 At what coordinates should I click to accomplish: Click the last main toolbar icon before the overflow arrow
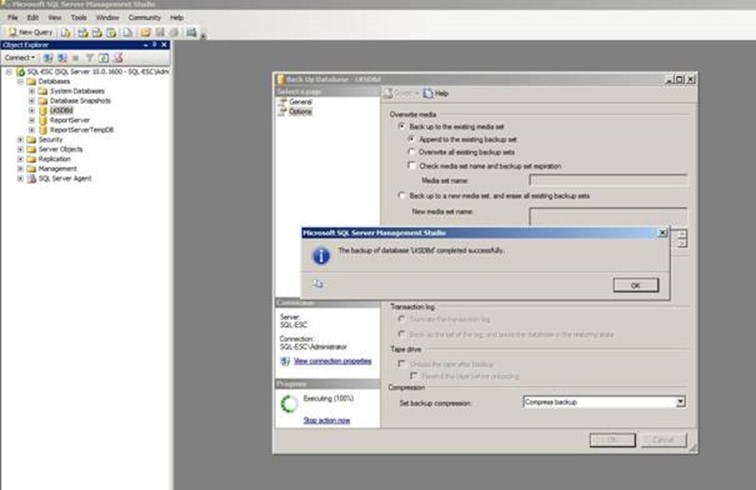coord(191,32)
